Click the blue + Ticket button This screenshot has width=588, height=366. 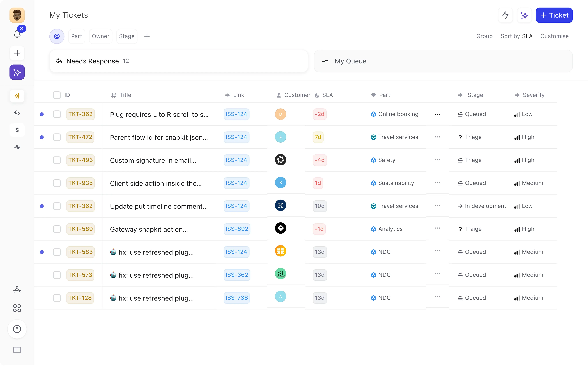(554, 15)
